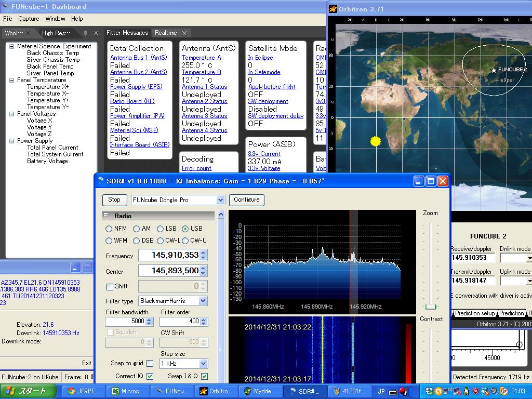Viewport: 532px width, 399px height.
Task: Adjust the Zoom slider thumb
Action: point(431,307)
